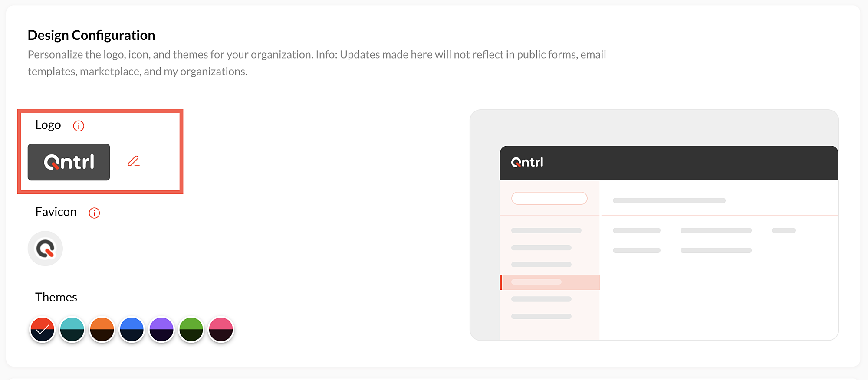Click the Logo section label
The height and width of the screenshot is (380, 868).
(48, 125)
